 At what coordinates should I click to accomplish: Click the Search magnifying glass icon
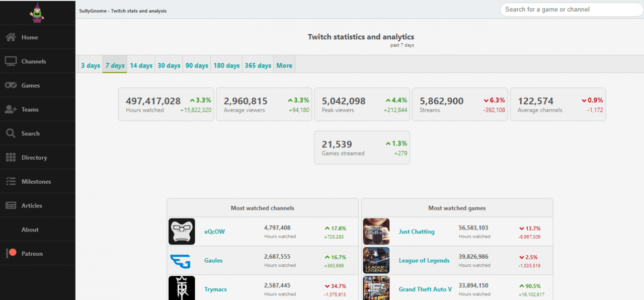(x=11, y=133)
